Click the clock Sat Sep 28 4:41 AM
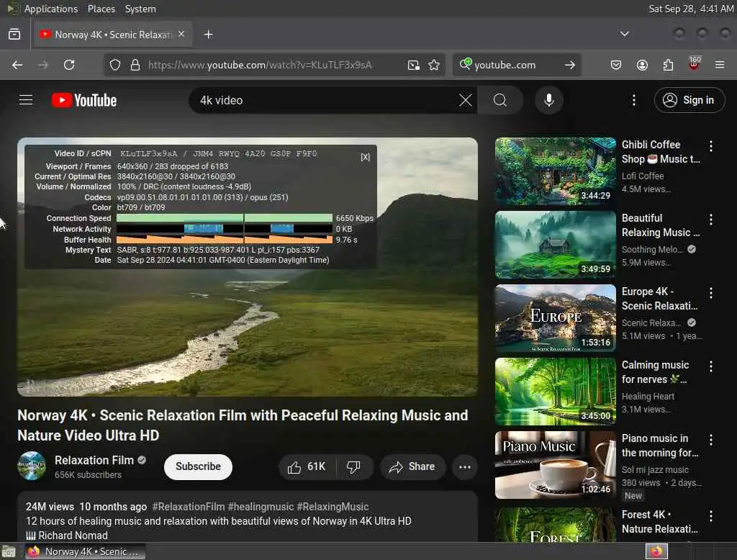 [x=690, y=9]
